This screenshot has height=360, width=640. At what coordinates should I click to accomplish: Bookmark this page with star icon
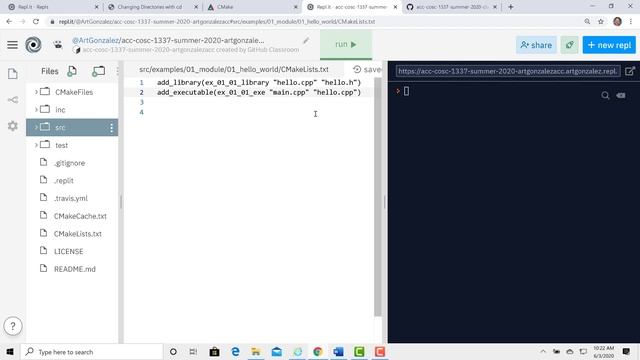tap(601, 22)
